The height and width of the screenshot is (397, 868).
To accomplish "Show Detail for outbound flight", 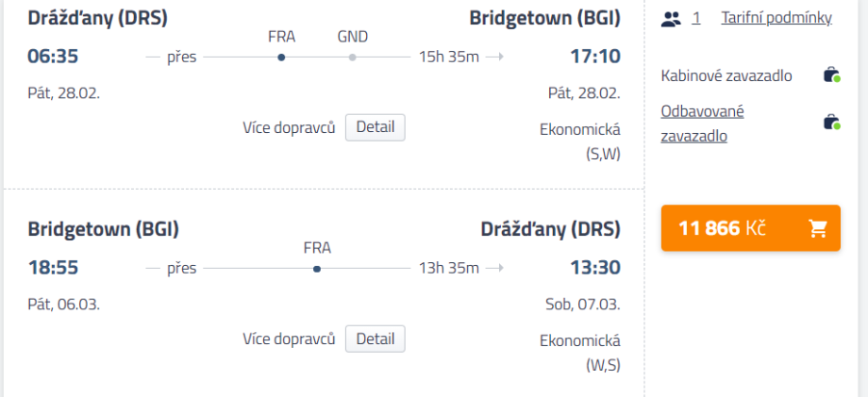I will point(375,127).
